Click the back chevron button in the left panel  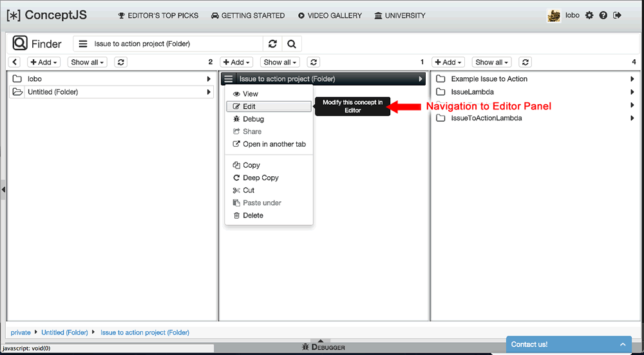(14, 62)
